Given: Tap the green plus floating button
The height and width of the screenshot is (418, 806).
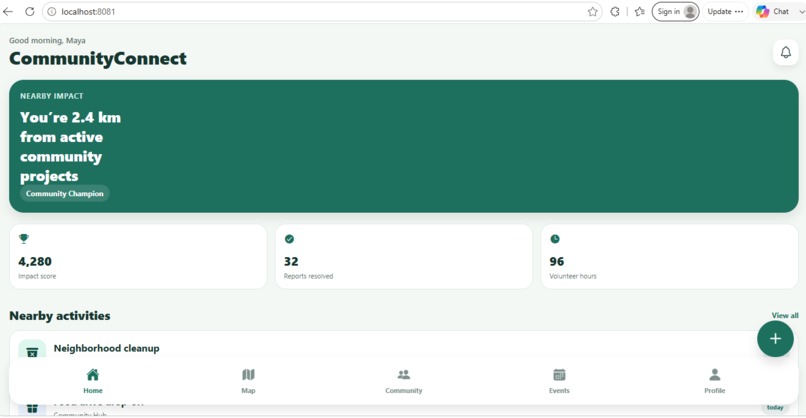Looking at the screenshot, I should click(x=775, y=339).
